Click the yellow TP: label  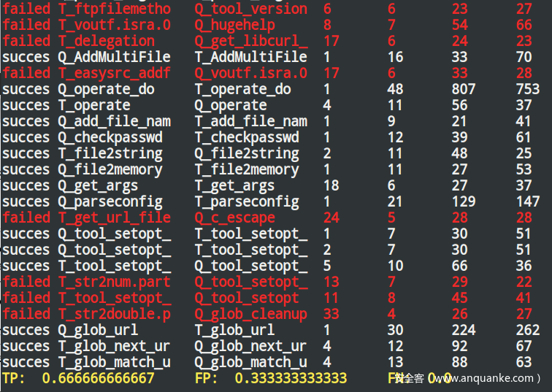[x=14, y=378]
